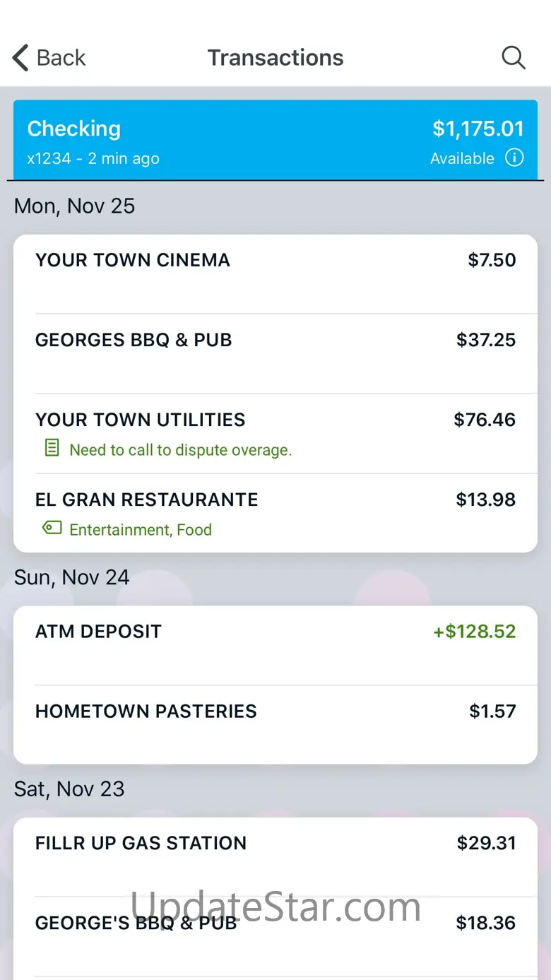
Task: Tap the +$128.52 deposit amount
Action: (x=474, y=632)
